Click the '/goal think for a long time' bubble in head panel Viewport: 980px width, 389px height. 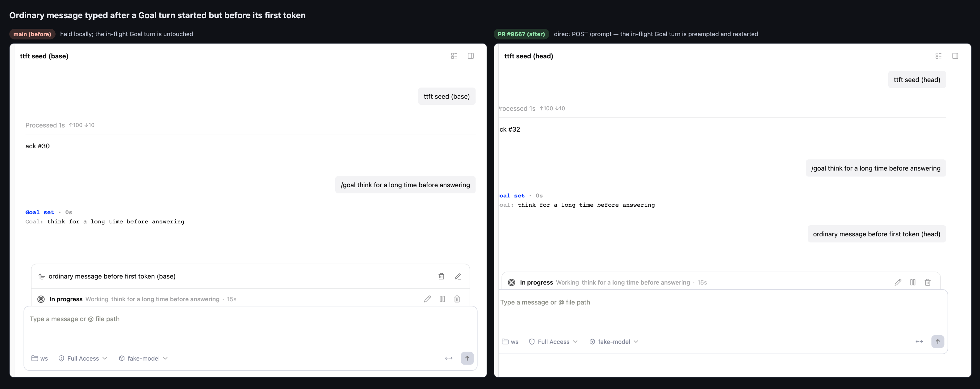point(876,168)
